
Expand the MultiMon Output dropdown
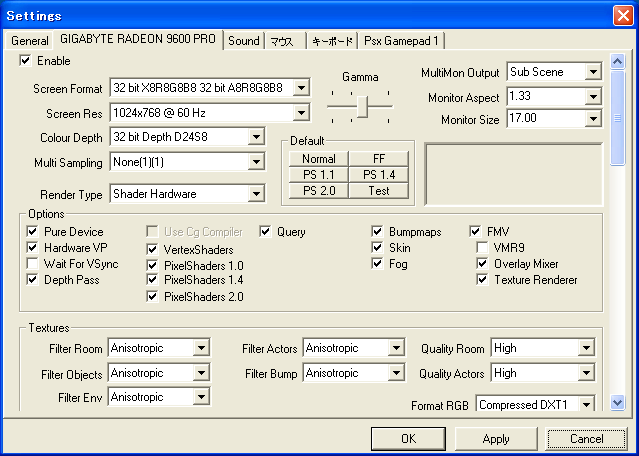pos(592,73)
